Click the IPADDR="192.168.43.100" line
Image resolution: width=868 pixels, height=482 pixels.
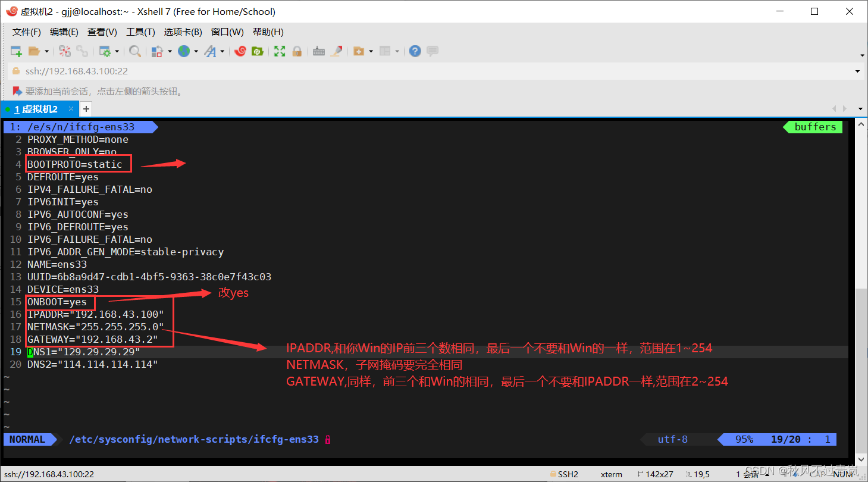(x=96, y=314)
